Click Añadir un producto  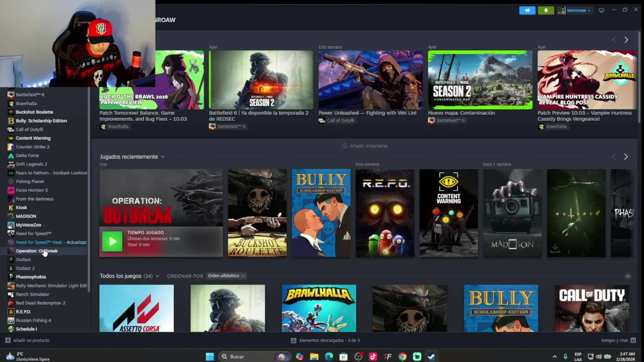pyautogui.click(x=27, y=340)
